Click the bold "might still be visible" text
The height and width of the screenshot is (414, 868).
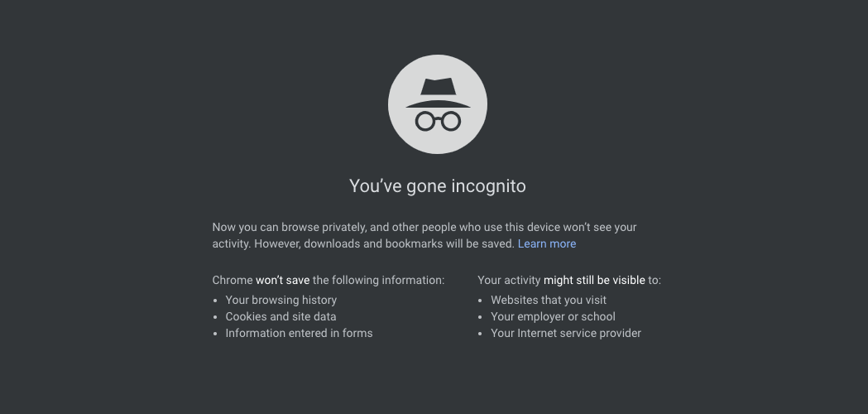pos(594,281)
